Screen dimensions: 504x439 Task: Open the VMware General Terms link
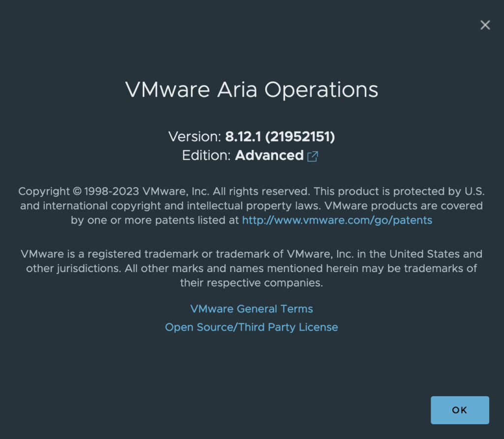252,309
